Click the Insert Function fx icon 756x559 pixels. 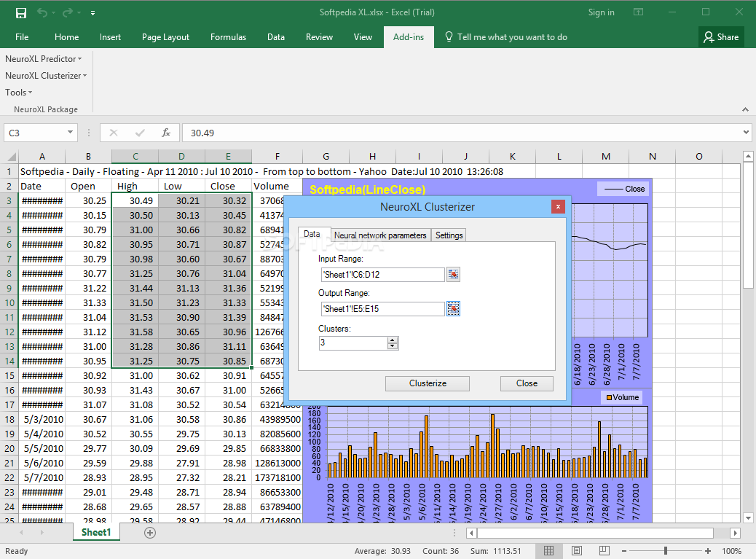pos(166,133)
